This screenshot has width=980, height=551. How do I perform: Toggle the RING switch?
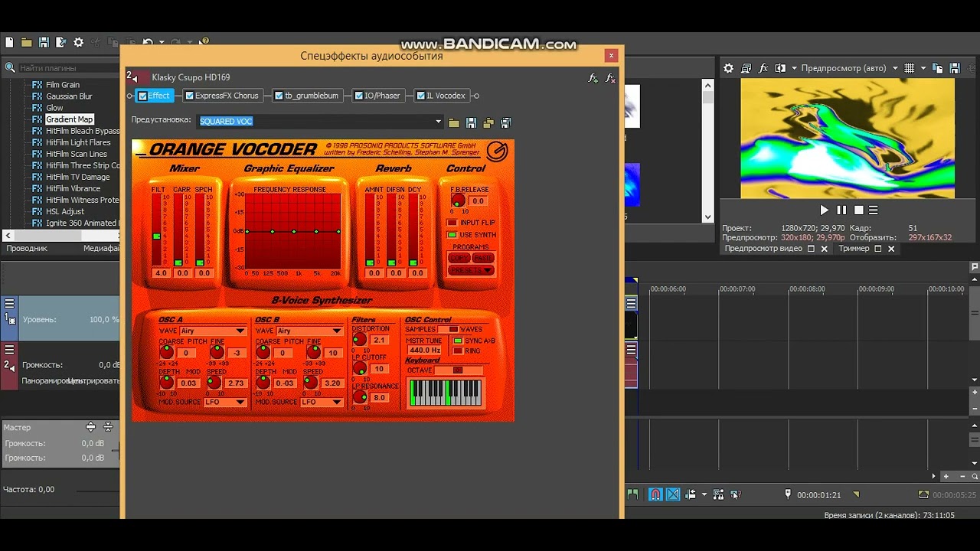[458, 351]
